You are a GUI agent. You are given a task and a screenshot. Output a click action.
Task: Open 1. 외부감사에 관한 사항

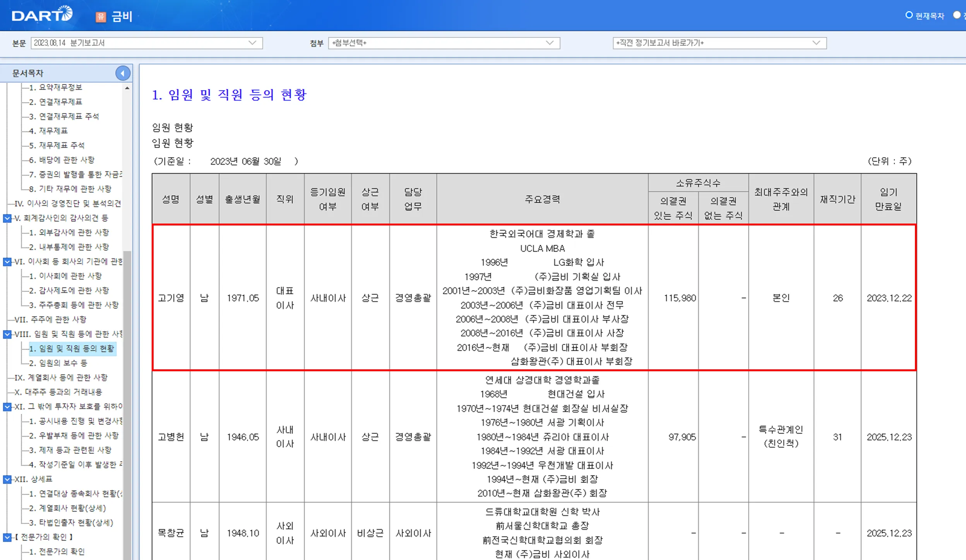(69, 232)
